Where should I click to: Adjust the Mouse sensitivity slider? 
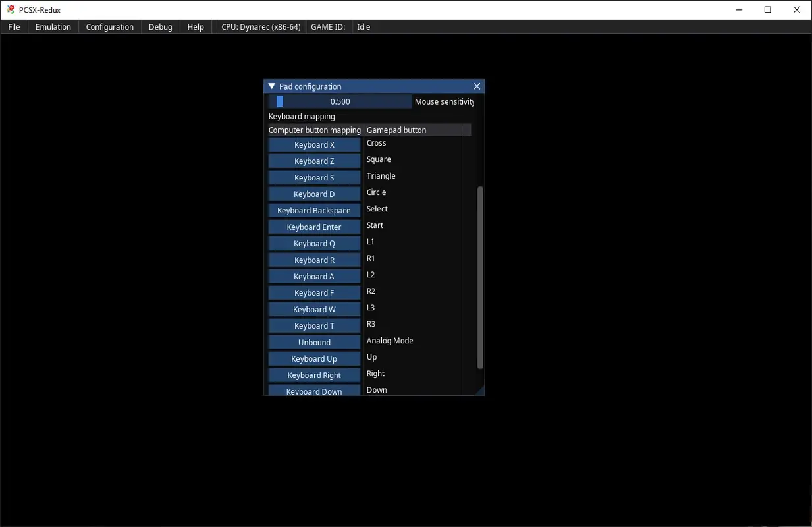(x=340, y=101)
